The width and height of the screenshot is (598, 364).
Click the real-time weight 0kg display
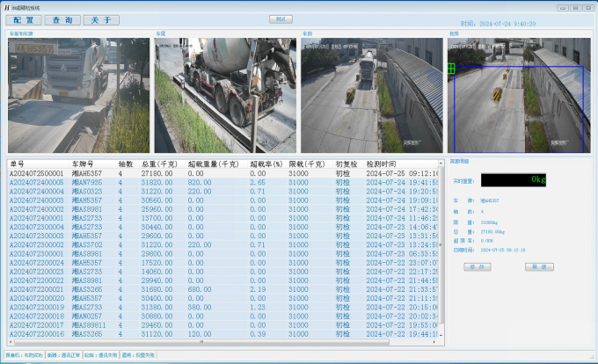tap(514, 179)
